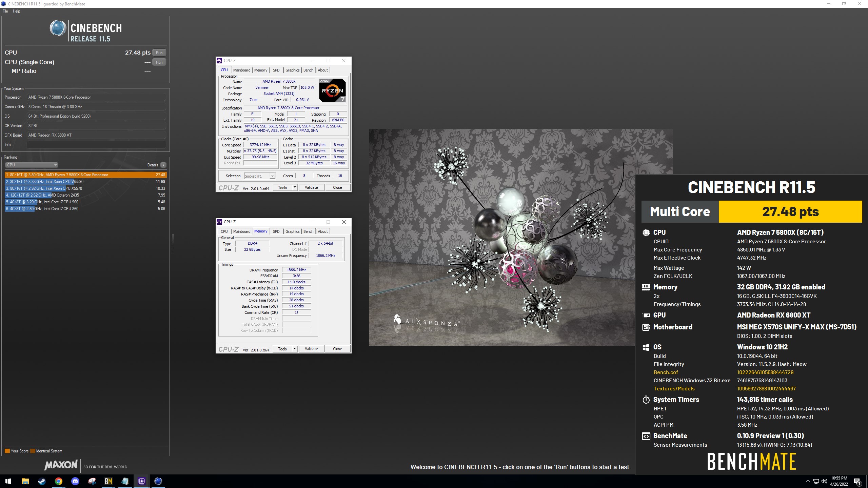The width and height of the screenshot is (868, 488).
Task: Select ranking row Intel Xeon CPU X5570
Action: [x=85, y=188]
